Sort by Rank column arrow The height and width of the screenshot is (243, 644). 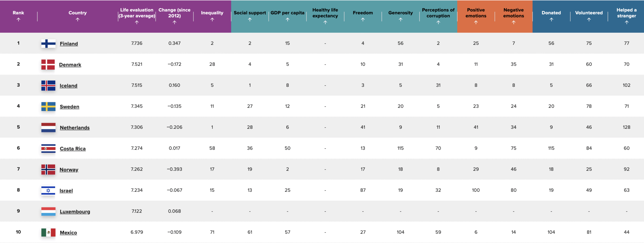point(18,19)
